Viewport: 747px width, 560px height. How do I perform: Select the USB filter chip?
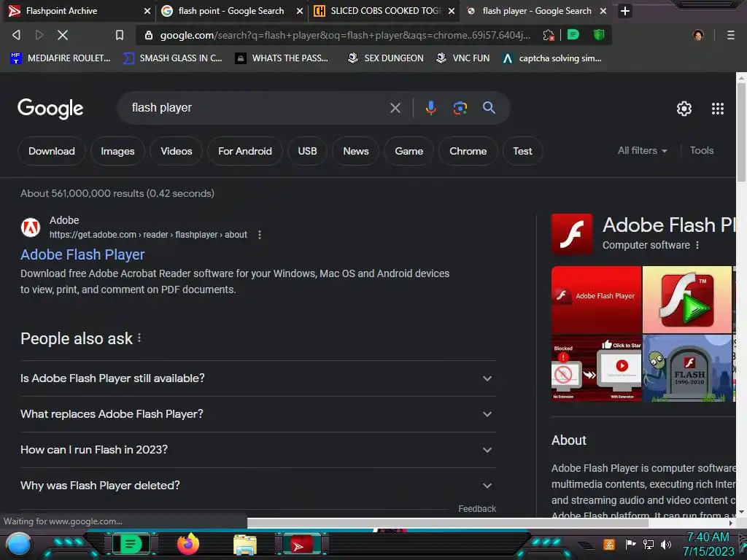(307, 151)
